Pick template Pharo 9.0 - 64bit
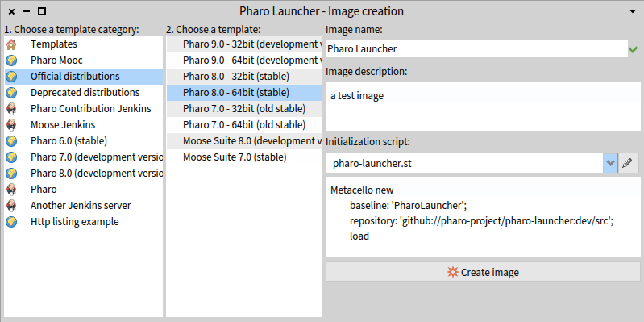644x322 pixels. point(245,61)
